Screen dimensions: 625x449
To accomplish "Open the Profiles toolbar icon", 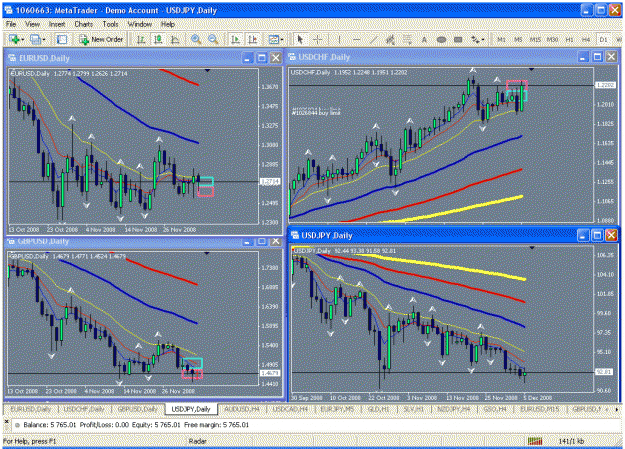I will pos(36,39).
